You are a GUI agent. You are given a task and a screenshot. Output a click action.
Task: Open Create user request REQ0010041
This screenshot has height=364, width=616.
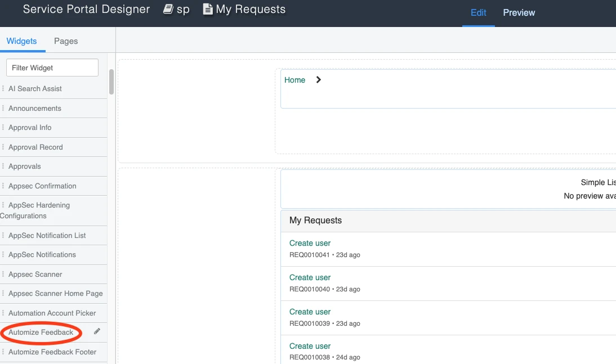(x=310, y=243)
